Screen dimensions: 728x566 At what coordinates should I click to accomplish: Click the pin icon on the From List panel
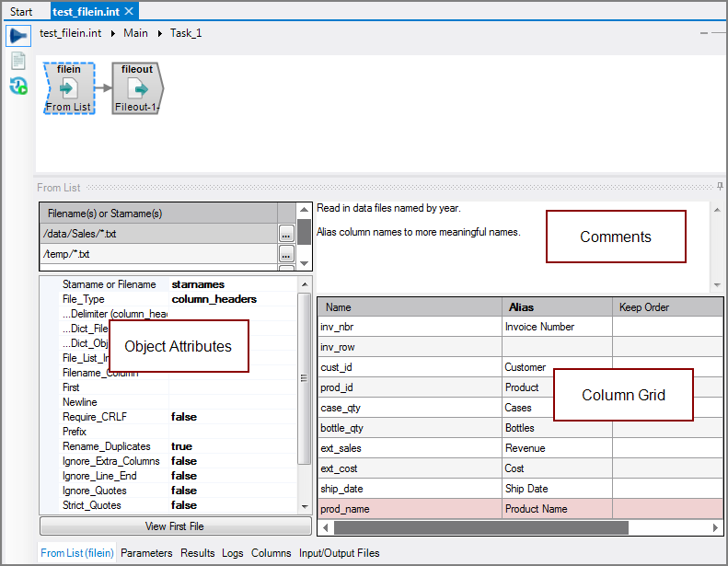720,187
